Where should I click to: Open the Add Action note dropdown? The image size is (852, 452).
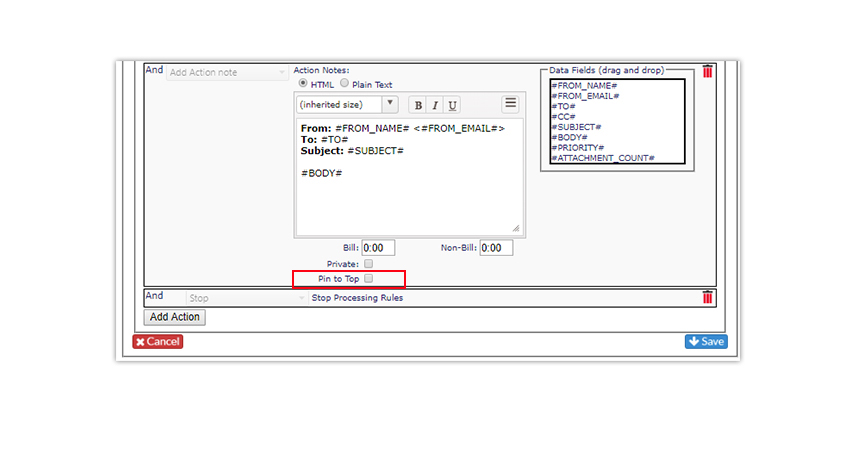(x=227, y=72)
